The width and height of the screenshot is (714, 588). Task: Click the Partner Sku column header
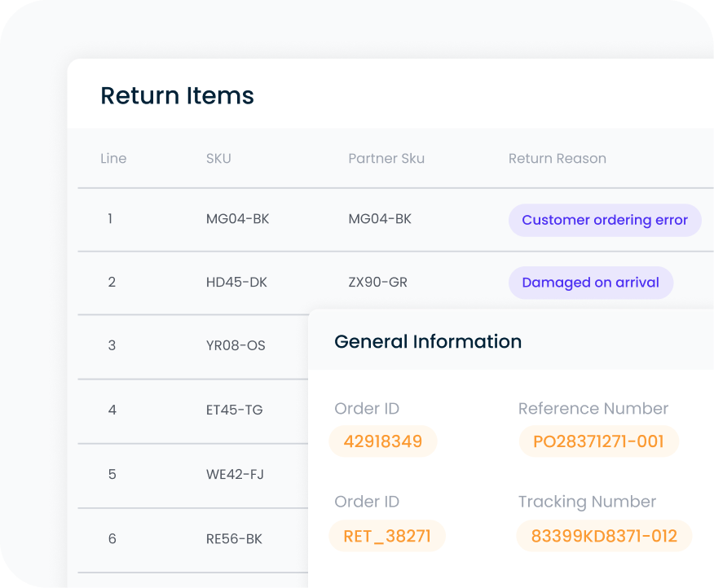(386, 158)
